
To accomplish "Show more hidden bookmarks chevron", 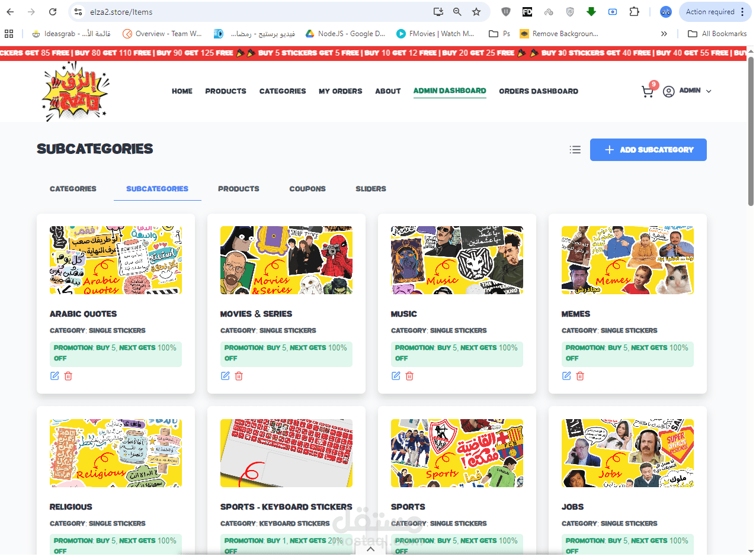I will pyautogui.click(x=664, y=34).
